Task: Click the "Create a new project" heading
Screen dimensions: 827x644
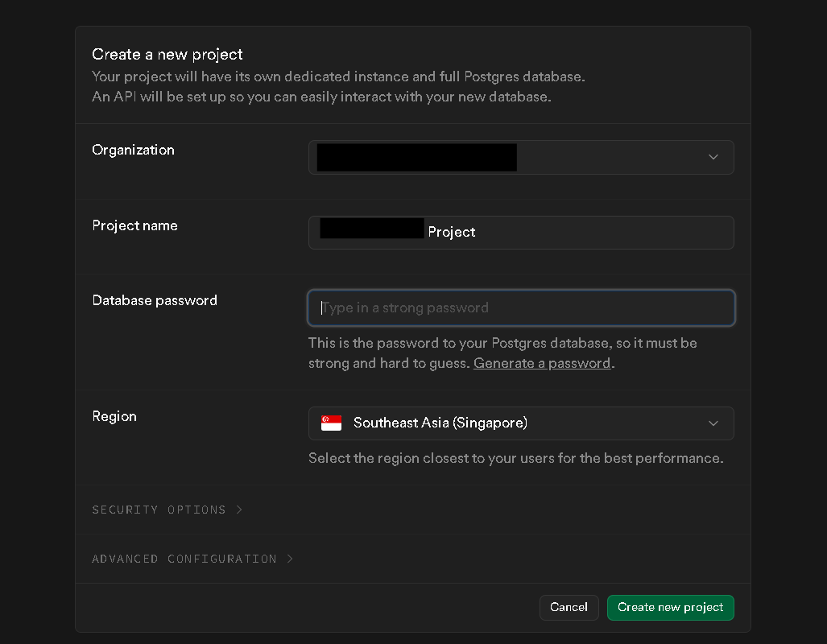Action: [167, 55]
